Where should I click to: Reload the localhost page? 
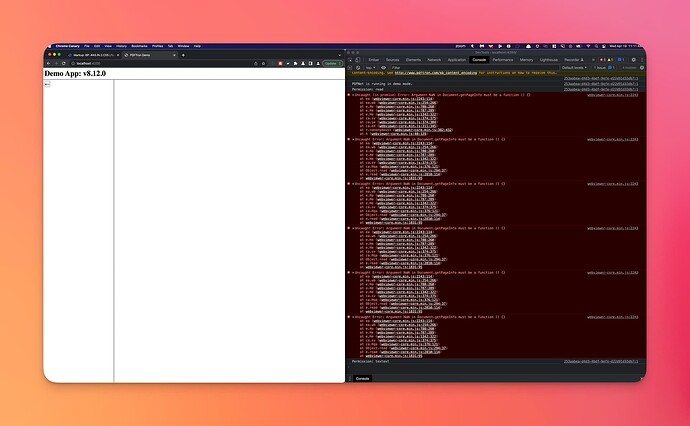click(x=64, y=63)
